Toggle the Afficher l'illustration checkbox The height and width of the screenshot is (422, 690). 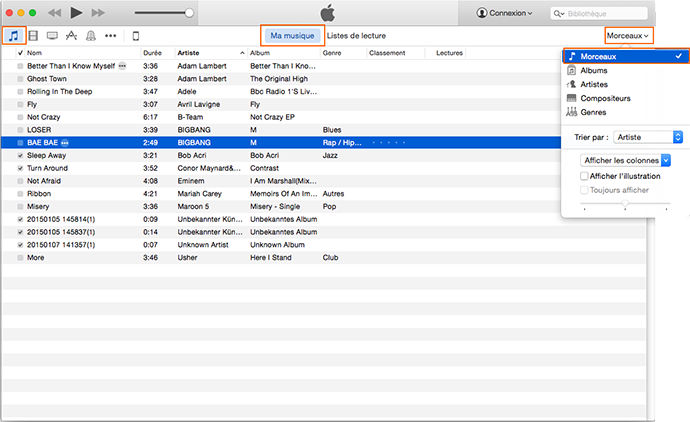584,176
